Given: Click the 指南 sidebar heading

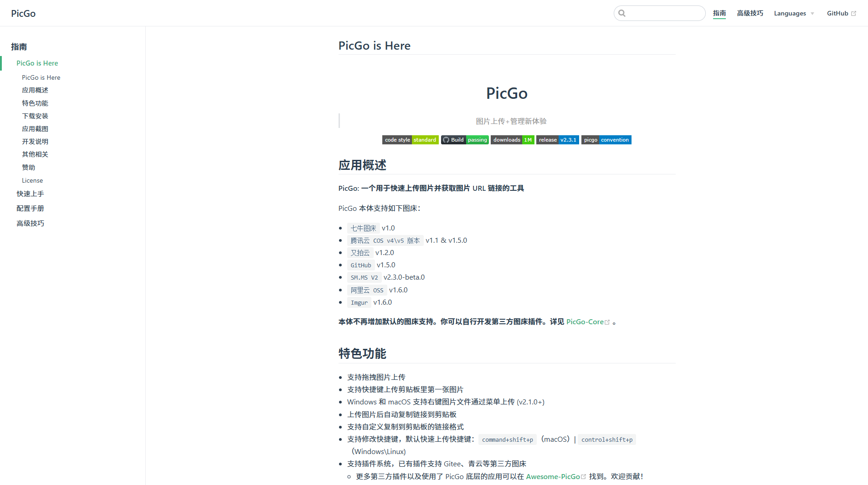Looking at the screenshot, I should coord(19,46).
